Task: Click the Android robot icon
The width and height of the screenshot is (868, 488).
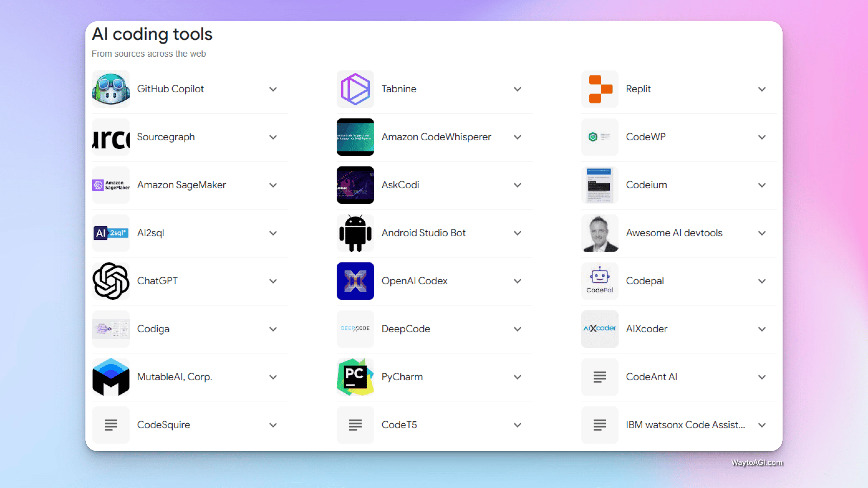Action: click(355, 233)
